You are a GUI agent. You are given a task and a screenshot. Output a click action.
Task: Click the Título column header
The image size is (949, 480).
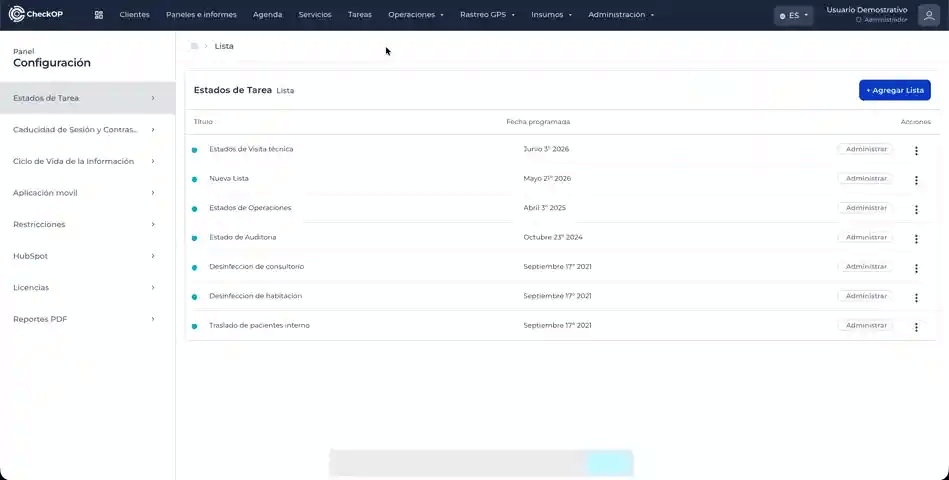(203, 122)
